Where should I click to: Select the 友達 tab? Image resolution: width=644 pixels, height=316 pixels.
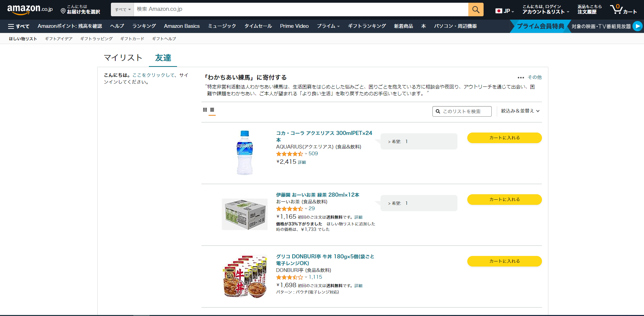pos(163,58)
